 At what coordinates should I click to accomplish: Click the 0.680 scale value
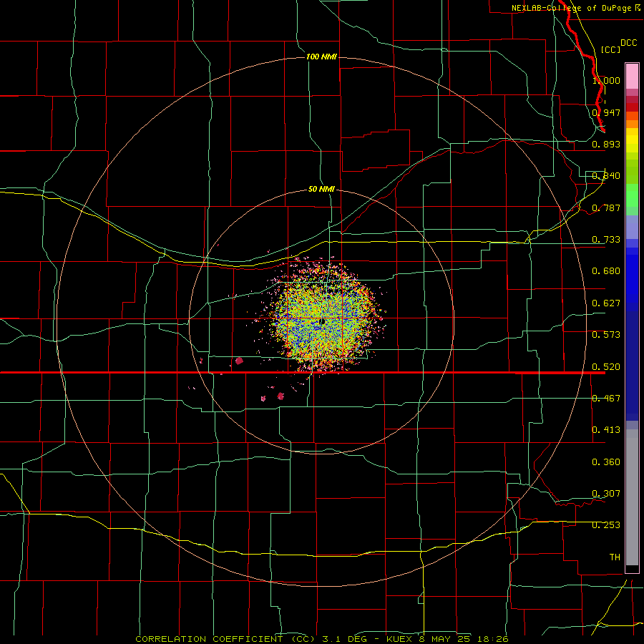[x=606, y=271]
